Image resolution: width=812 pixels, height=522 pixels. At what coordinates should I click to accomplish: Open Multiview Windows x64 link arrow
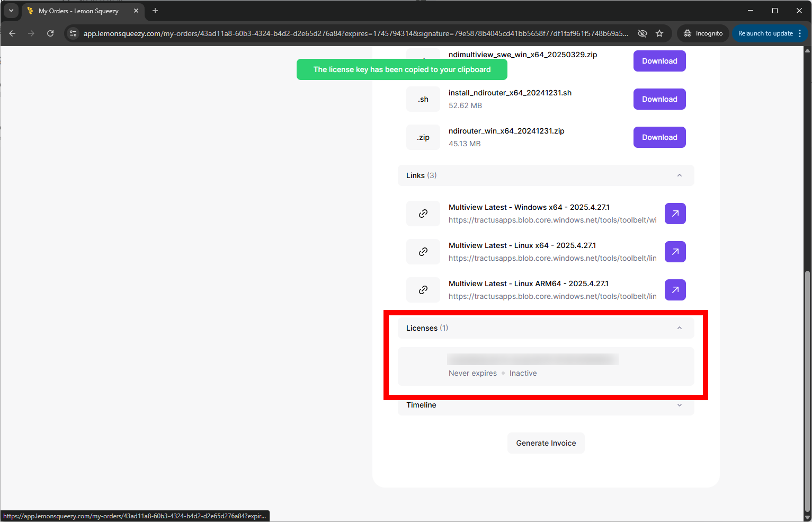tap(675, 214)
